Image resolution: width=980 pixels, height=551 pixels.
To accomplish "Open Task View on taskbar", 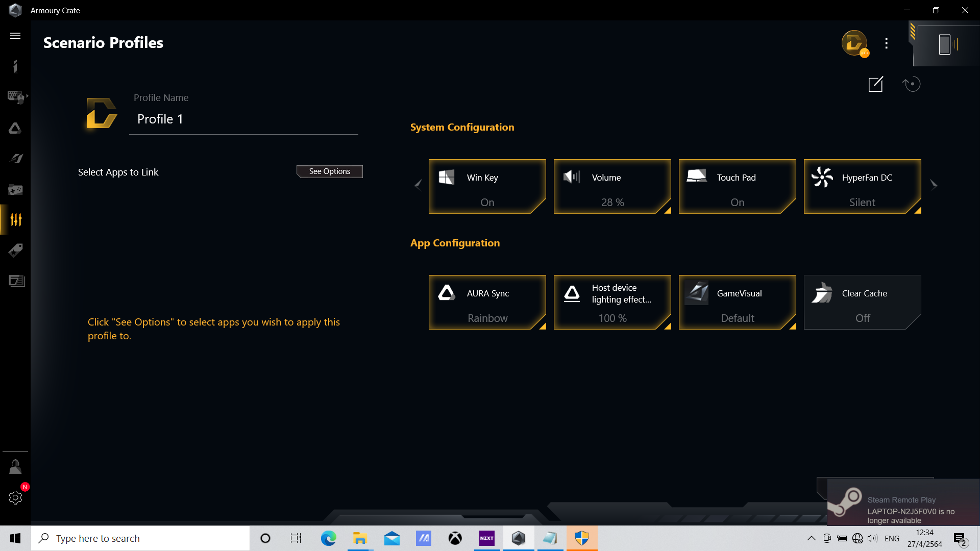I will pyautogui.click(x=296, y=538).
